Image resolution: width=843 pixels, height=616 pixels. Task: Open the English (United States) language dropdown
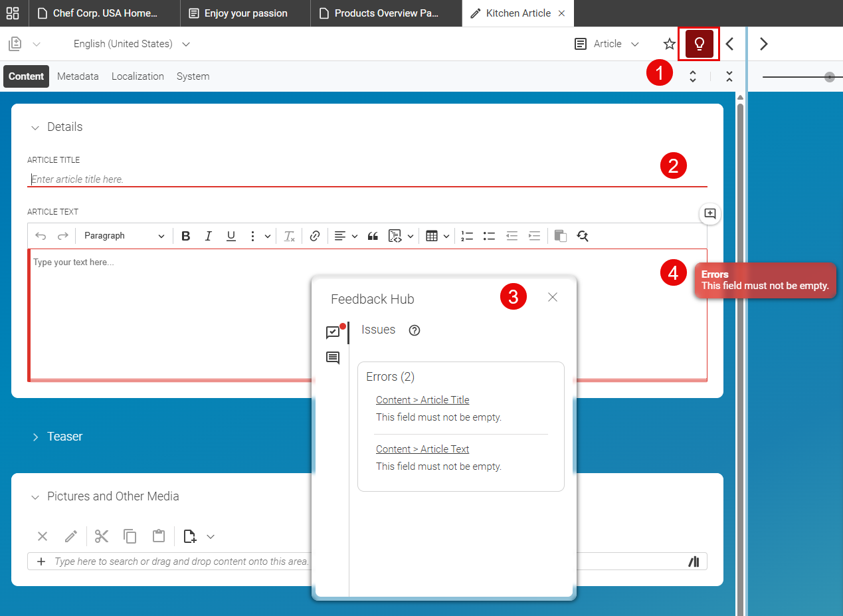pos(132,44)
